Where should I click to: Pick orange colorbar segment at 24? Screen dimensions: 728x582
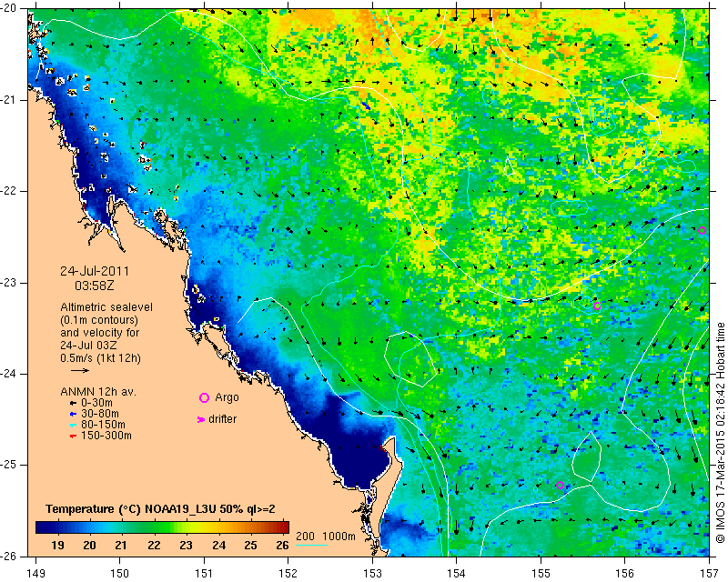pyautogui.click(x=218, y=527)
